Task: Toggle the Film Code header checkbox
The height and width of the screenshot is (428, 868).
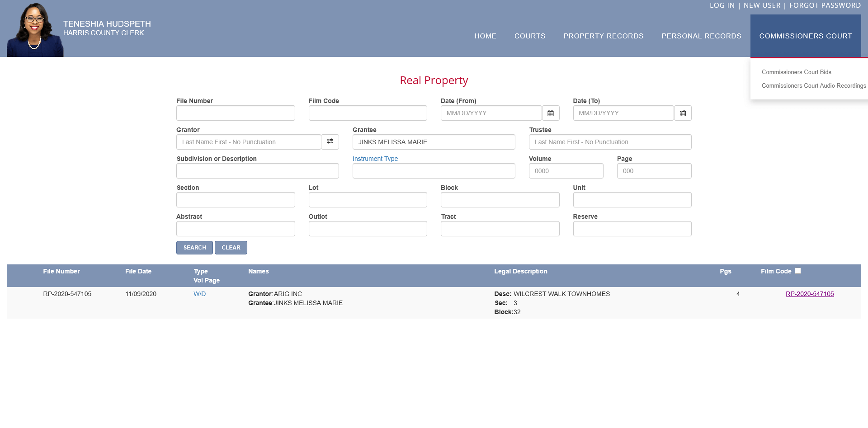Action: point(798,271)
